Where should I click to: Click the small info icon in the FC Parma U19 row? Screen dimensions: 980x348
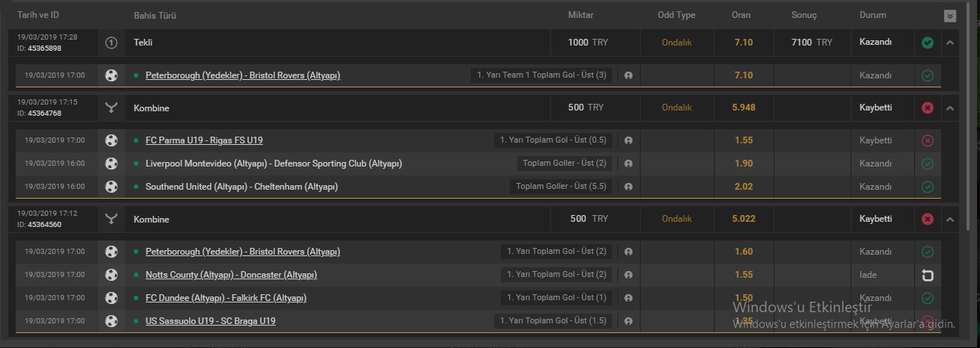[628, 140]
